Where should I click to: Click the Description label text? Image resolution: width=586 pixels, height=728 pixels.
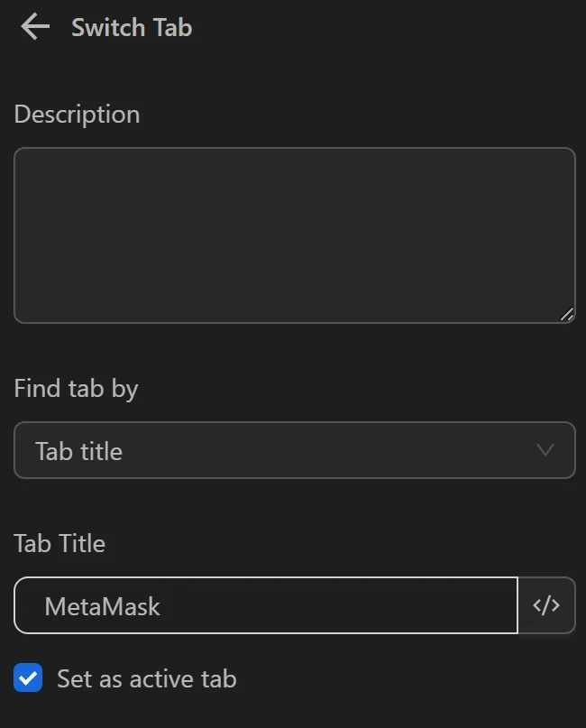tap(77, 114)
